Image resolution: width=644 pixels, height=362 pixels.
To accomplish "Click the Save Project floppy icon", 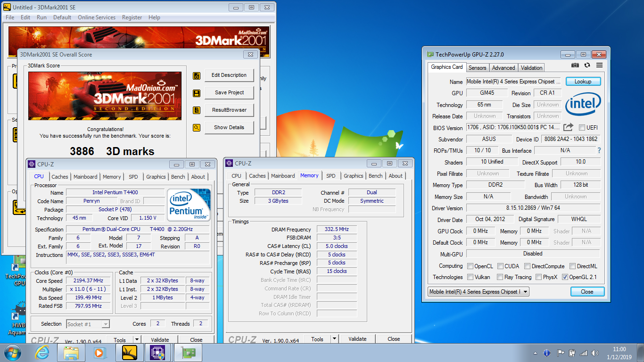I will (x=197, y=93).
